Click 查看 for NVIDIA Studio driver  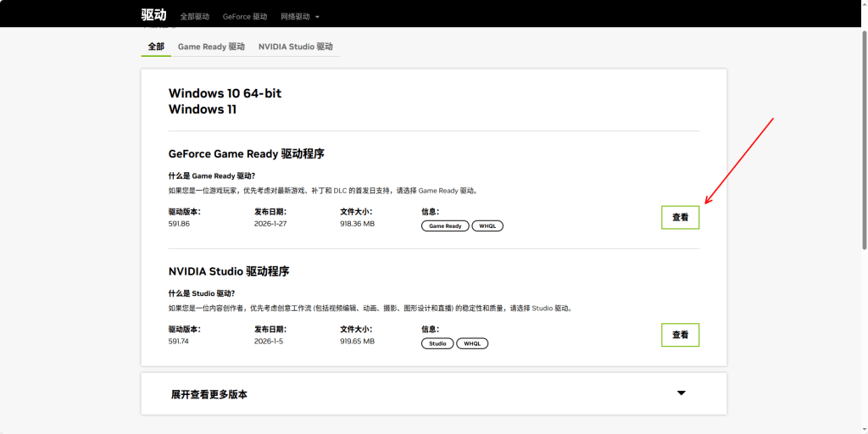coord(680,335)
